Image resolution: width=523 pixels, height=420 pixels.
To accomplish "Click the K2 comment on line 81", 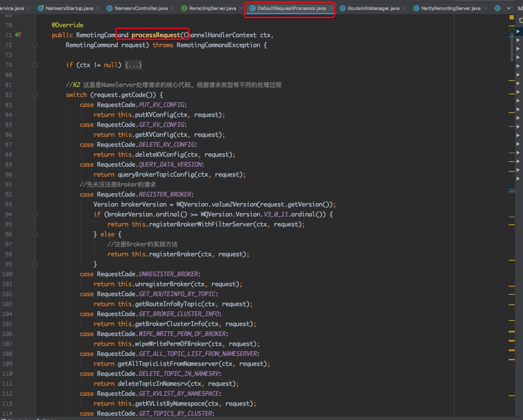I will pyautogui.click(x=174, y=85).
